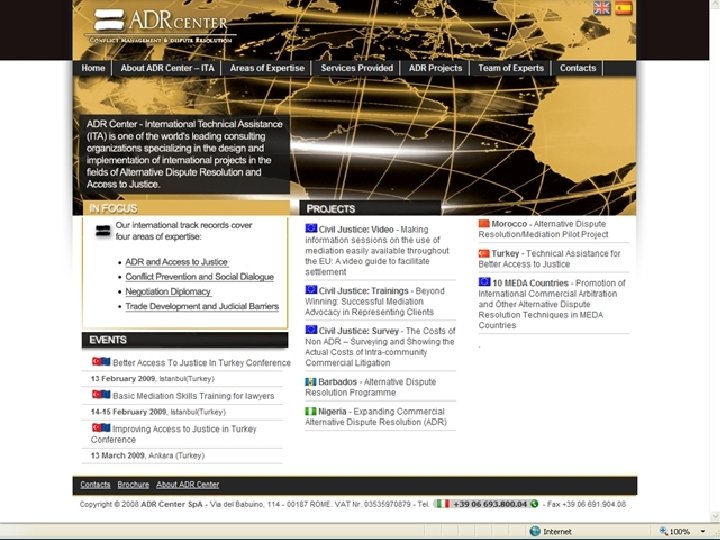Click the Barbados flag icon
The width and height of the screenshot is (720, 540).
coord(311,382)
